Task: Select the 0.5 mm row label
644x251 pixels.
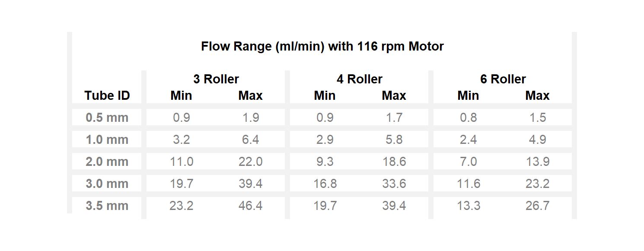Action: pos(107,118)
